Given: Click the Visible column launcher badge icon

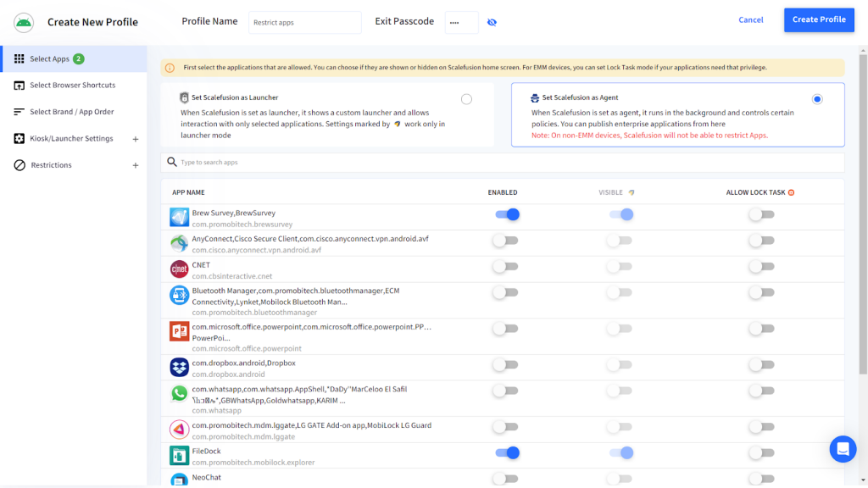Looking at the screenshot, I should (x=631, y=192).
